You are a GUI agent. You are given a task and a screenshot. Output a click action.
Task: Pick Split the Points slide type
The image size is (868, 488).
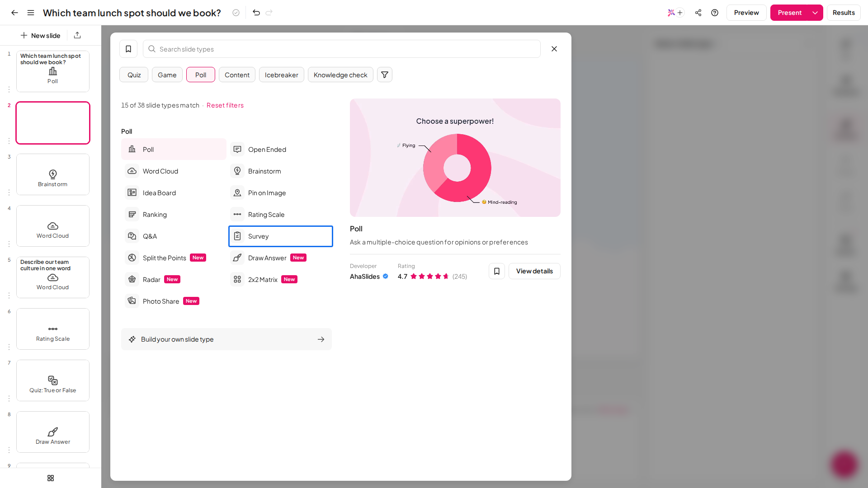[x=174, y=258]
